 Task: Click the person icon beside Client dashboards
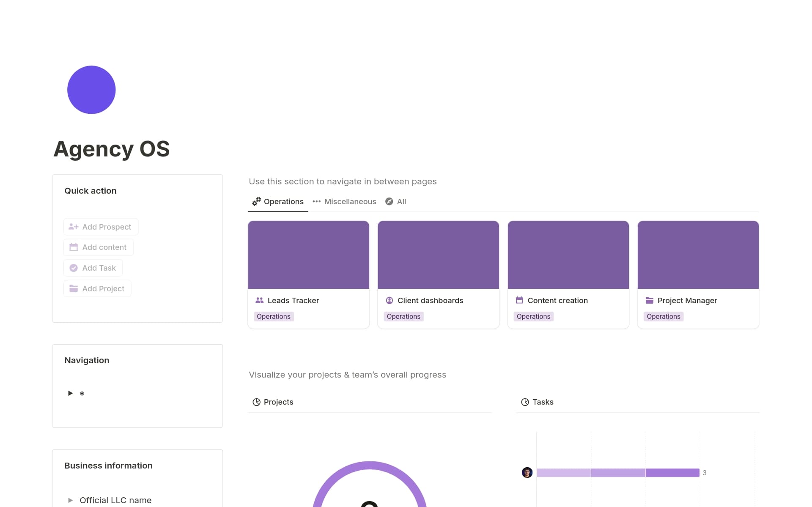pos(390,300)
